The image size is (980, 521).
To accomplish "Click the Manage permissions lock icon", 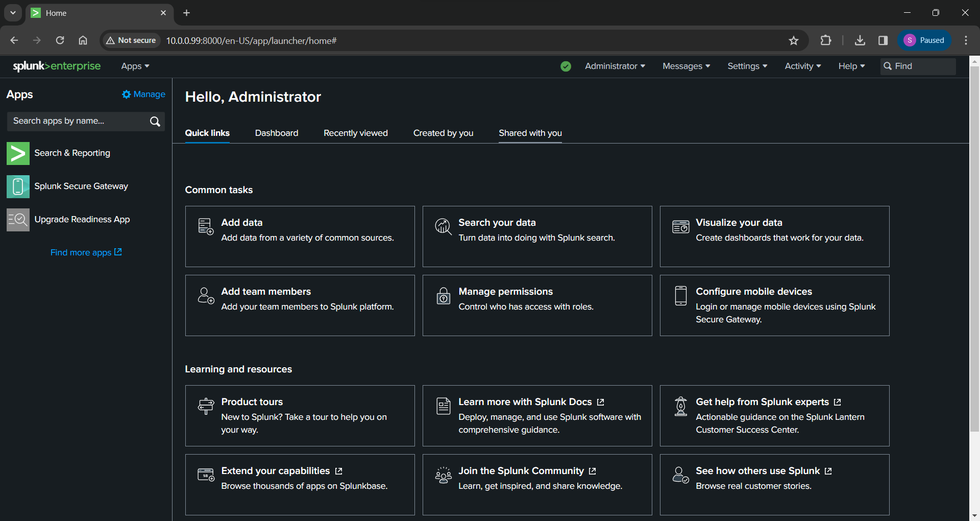I will click(x=443, y=295).
